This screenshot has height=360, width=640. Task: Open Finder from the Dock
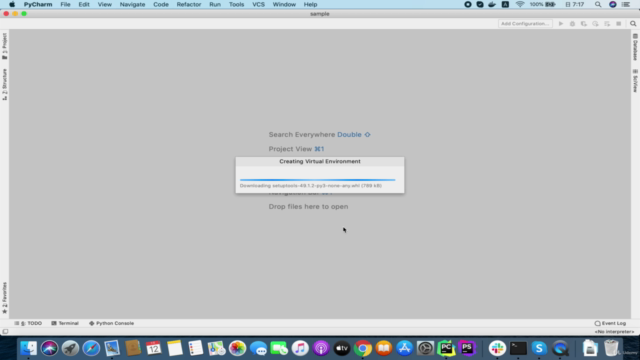(x=29, y=348)
